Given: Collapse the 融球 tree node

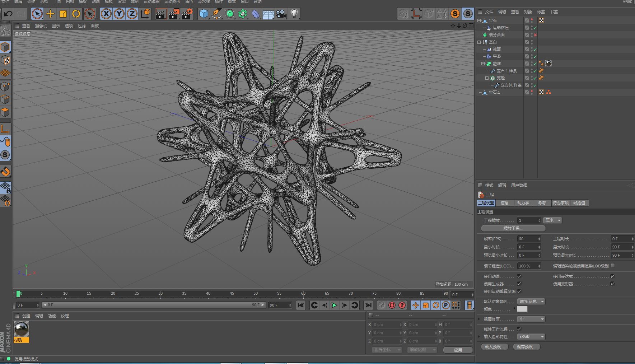Looking at the screenshot, I should (x=483, y=64).
